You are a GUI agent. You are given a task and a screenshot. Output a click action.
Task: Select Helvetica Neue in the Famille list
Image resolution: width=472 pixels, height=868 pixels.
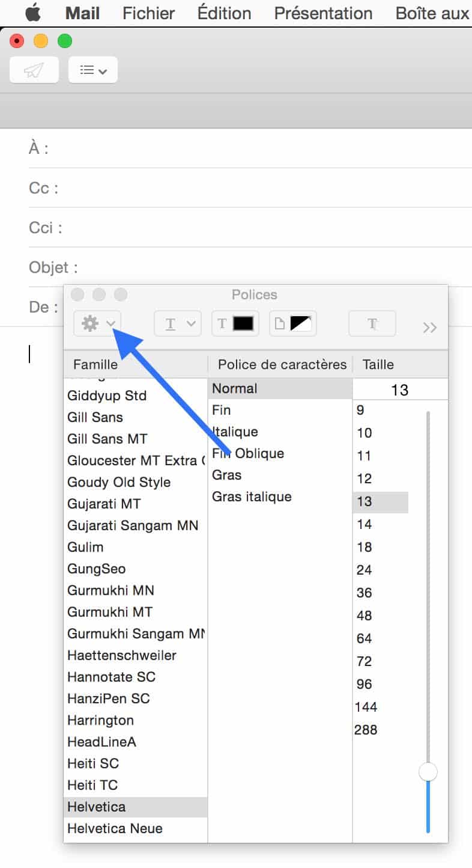click(114, 828)
